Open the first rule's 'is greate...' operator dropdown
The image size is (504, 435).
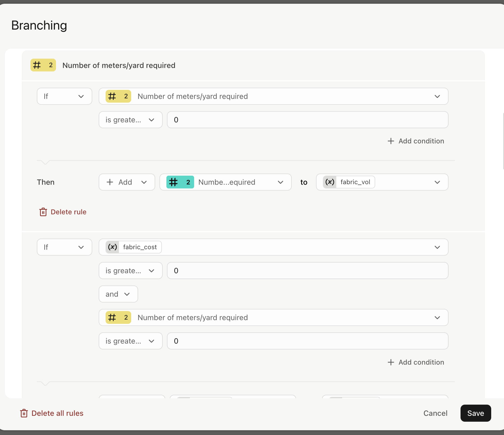[x=130, y=120]
